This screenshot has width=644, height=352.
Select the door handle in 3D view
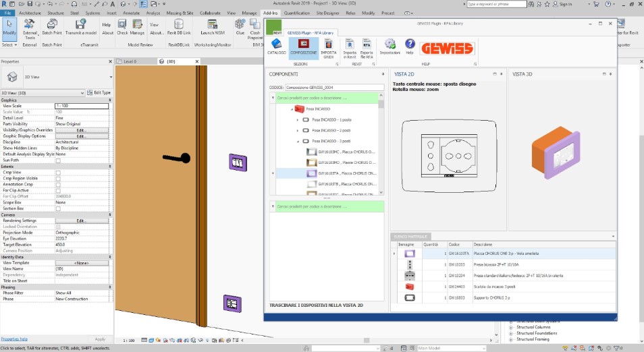(177, 158)
